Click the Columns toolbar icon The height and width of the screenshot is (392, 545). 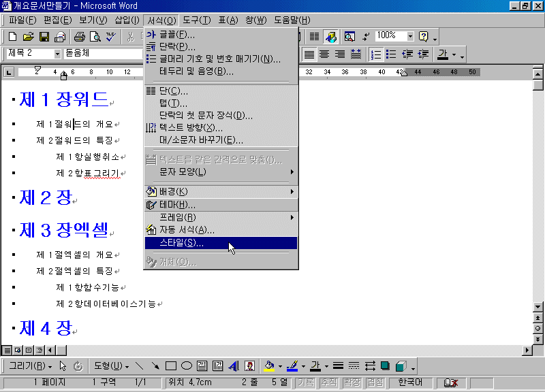(x=314, y=37)
